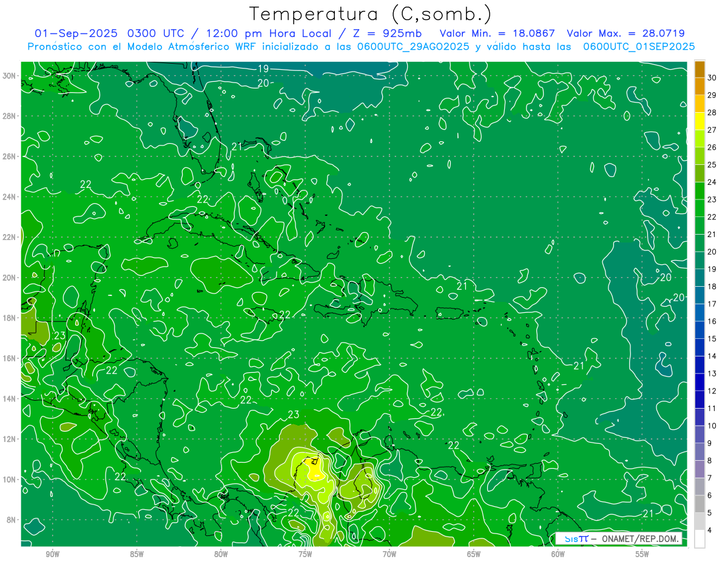This screenshot has width=728, height=562.
Task: Click the '24' label on the color scale
Action: [712, 182]
